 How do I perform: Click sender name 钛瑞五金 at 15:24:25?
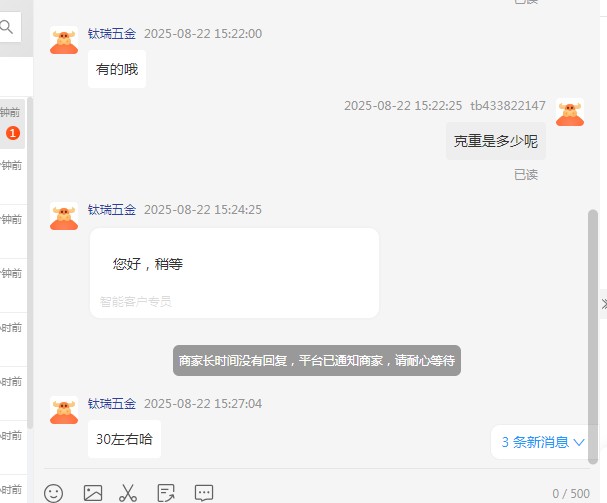pyautogui.click(x=112, y=209)
